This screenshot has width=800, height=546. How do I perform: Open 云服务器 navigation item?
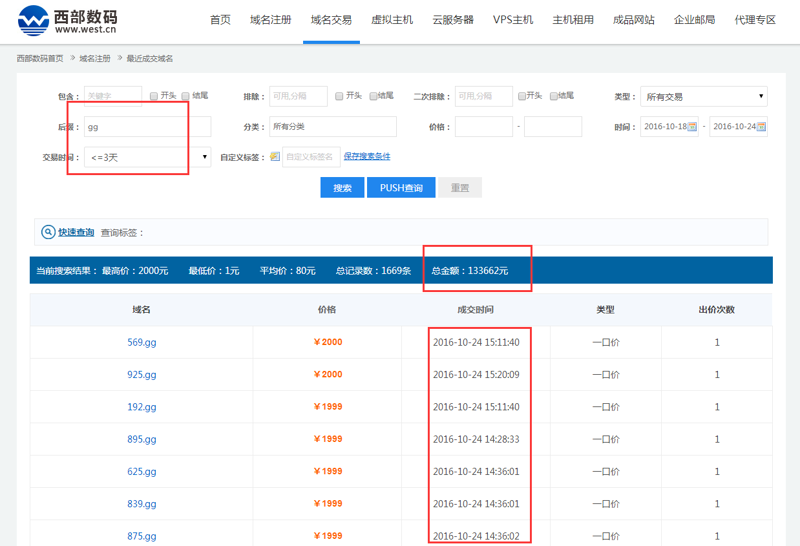[x=453, y=20]
